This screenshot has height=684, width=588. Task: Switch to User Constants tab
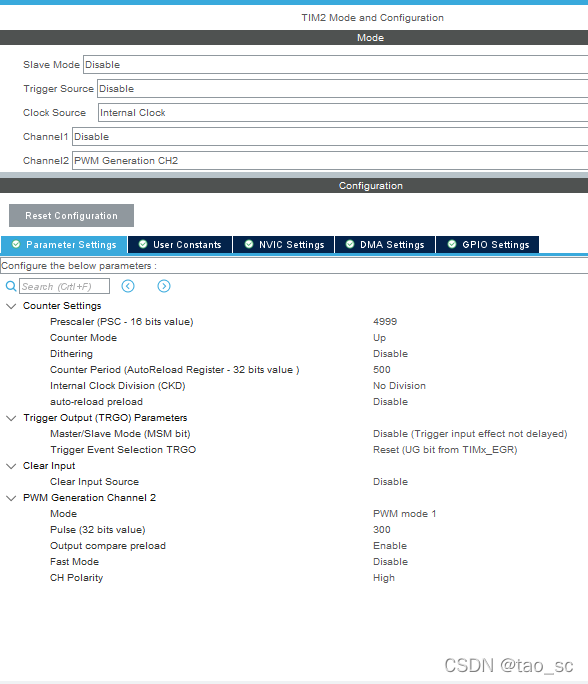[x=180, y=245]
